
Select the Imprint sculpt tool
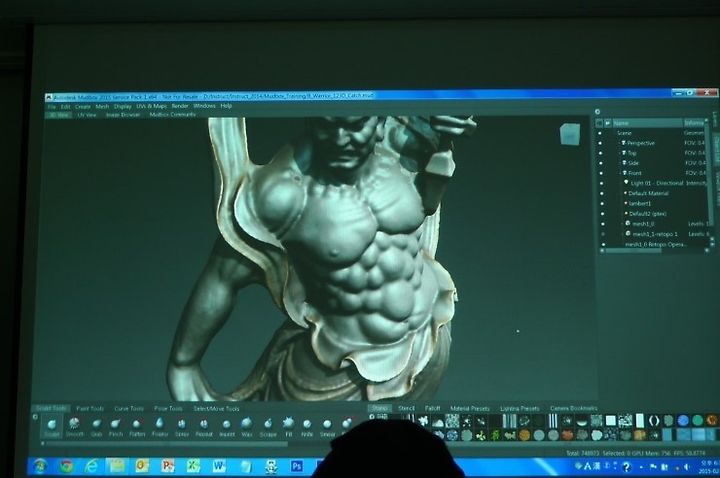coord(226,427)
